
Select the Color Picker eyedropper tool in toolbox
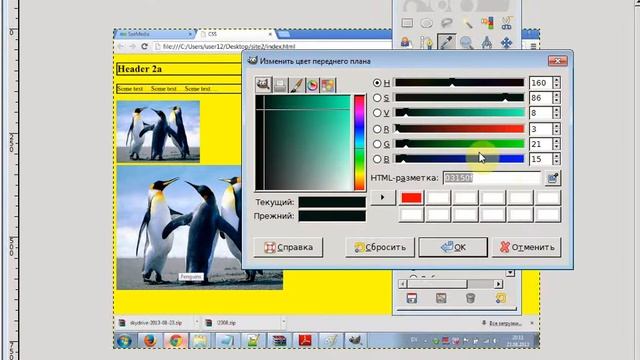click(447, 42)
